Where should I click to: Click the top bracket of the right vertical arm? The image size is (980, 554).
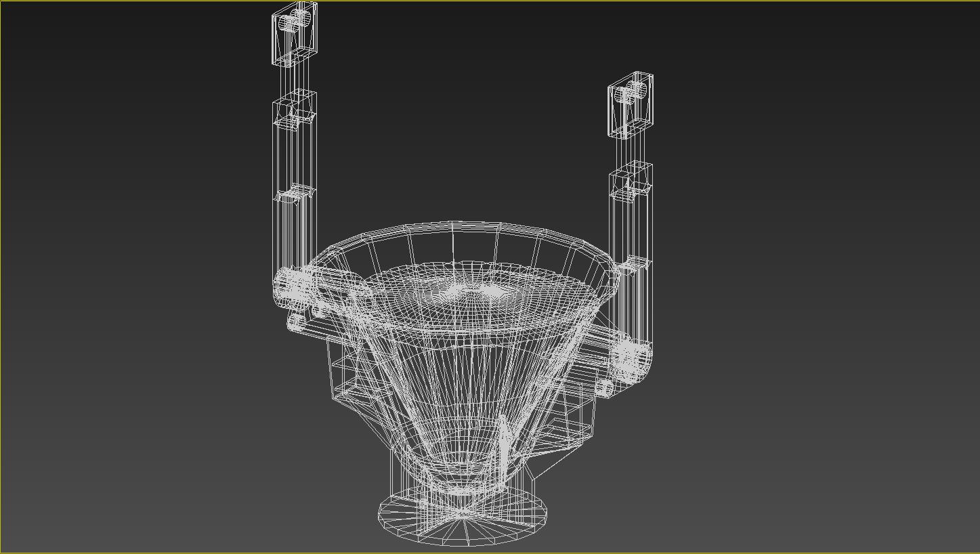(x=631, y=105)
